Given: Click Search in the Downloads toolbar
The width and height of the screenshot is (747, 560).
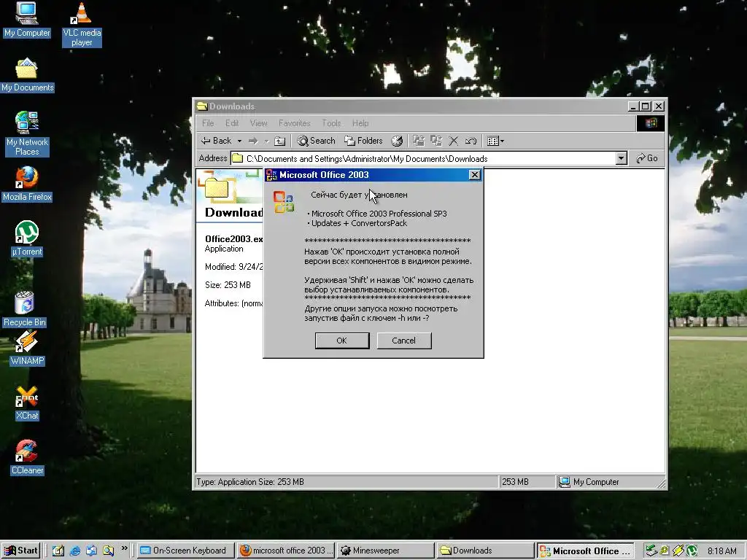Looking at the screenshot, I should 317,141.
